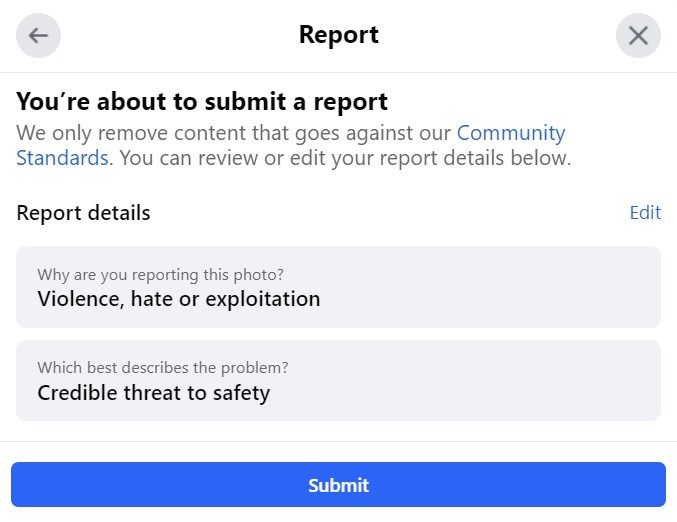Screen dimensions: 677x522
Task: Edit the report details
Action: point(645,212)
